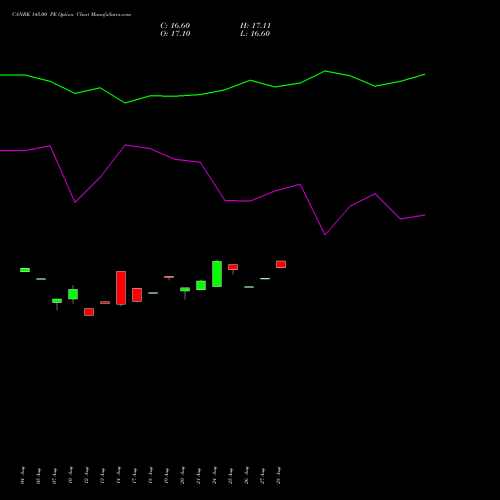
Task: Click the 20 Aug date label
Action: [x=182, y=475]
